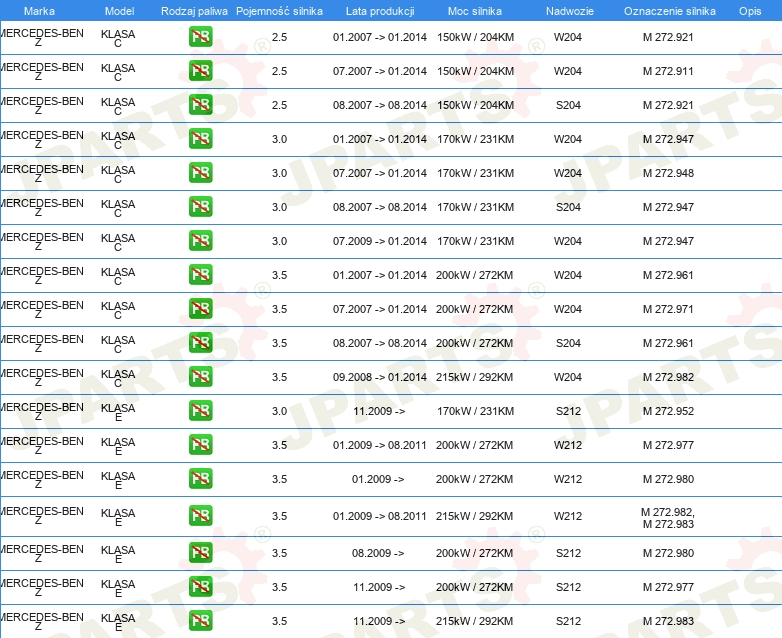The height and width of the screenshot is (638, 782).
Task: Click the fuel icon in the 09.2008 -> 01.2014 row
Action: [200, 377]
